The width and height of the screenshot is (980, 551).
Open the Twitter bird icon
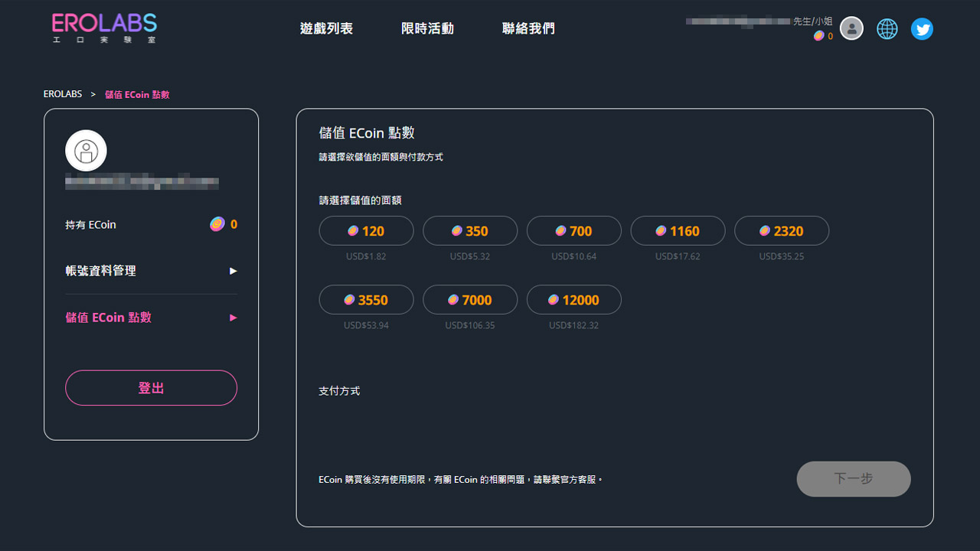922,29
